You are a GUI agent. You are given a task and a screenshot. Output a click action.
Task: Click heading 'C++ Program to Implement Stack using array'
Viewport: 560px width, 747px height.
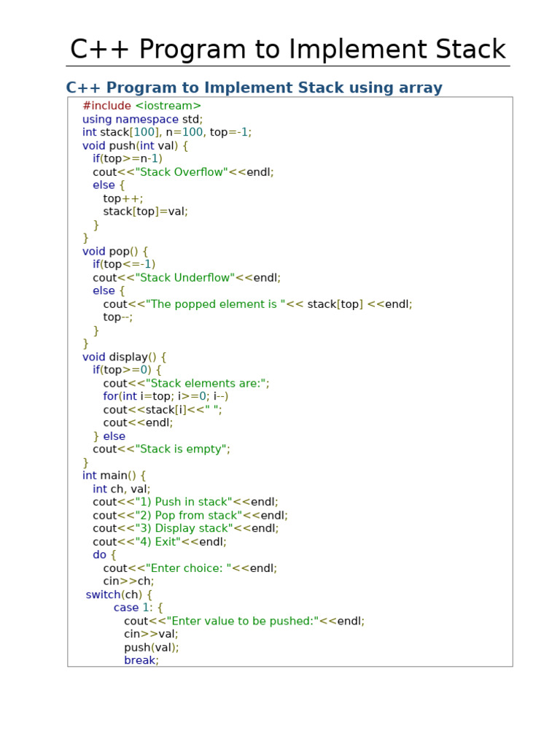[x=254, y=88]
